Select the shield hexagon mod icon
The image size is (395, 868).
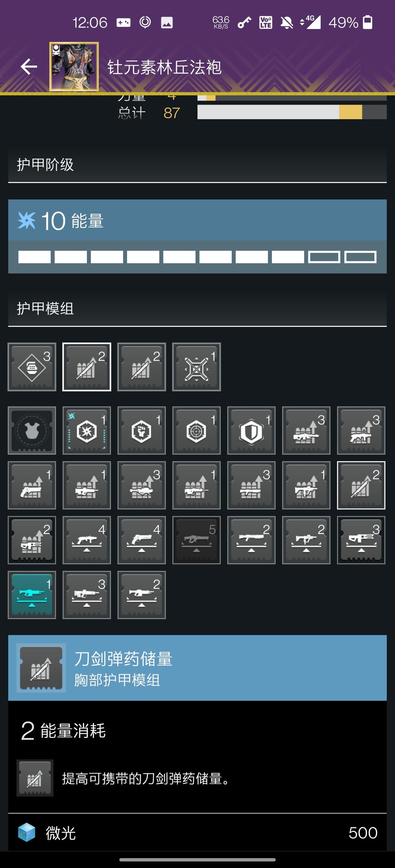click(x=251, y=431)
